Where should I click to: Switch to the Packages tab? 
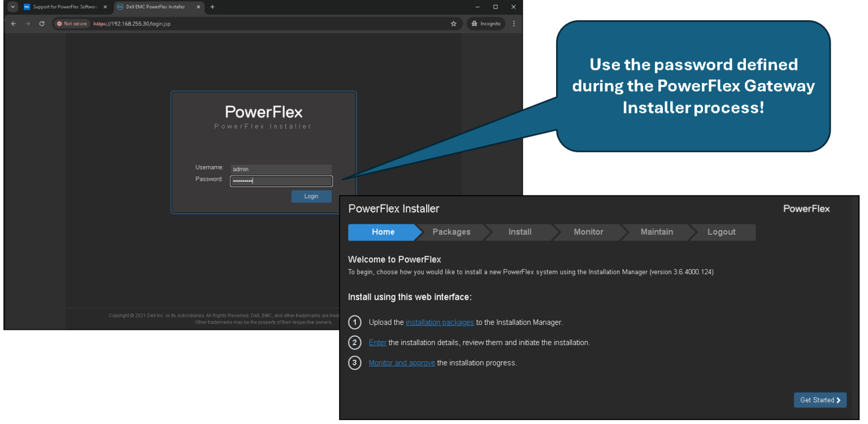tap(451, 232)
